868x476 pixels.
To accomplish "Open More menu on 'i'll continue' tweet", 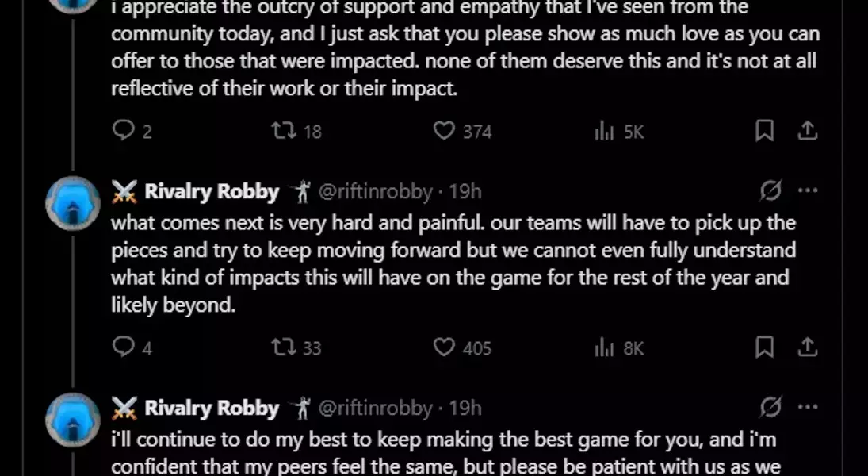I will click(x=807, y=408).
